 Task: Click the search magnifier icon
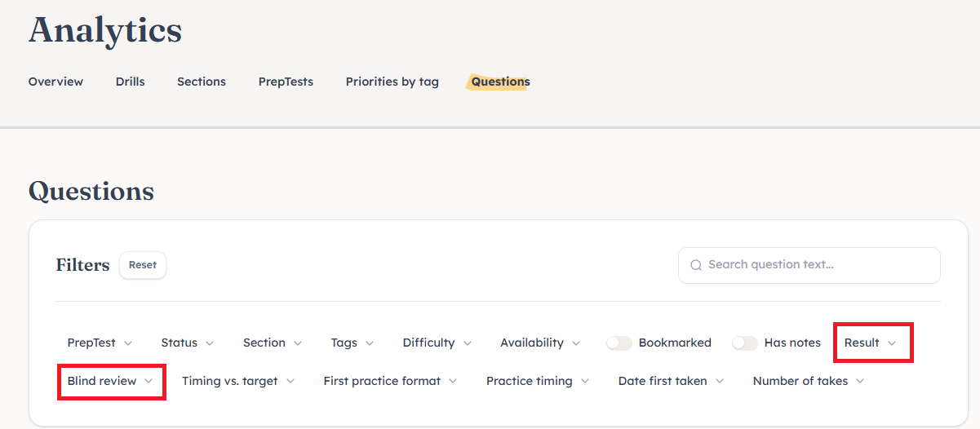point(696,265)
